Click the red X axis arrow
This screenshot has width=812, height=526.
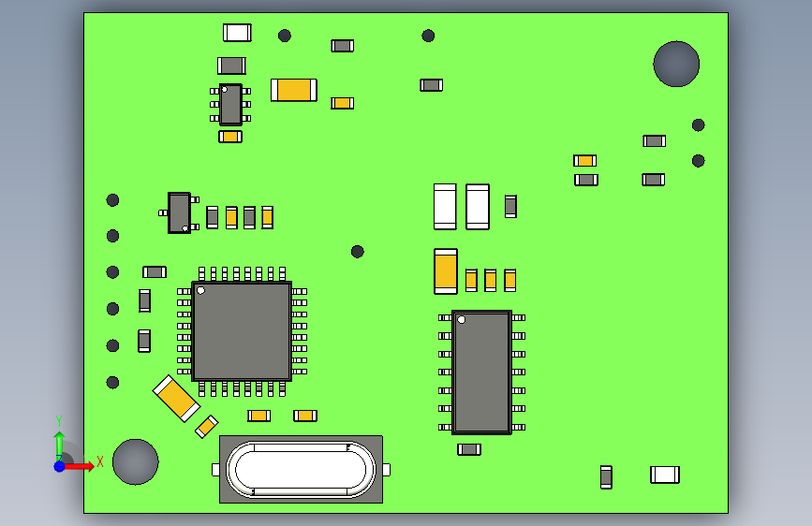pos(79,466)
